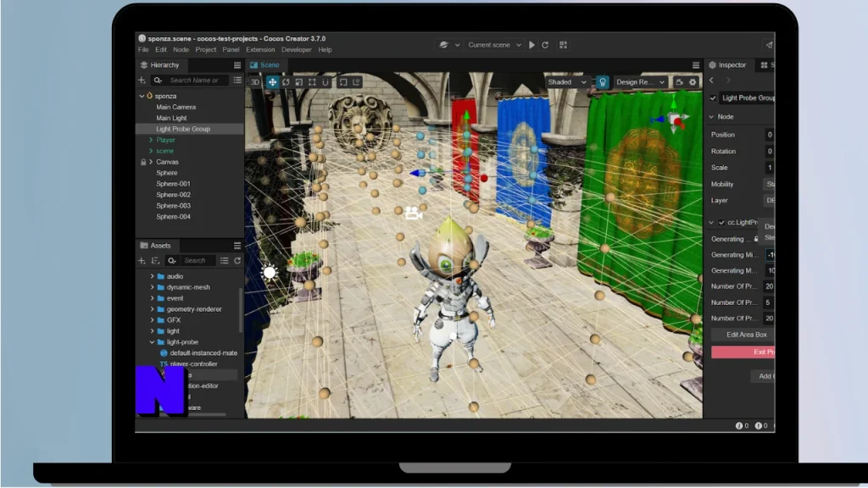Open the Shaded render mode dropdown

click(x=566, y=82)
